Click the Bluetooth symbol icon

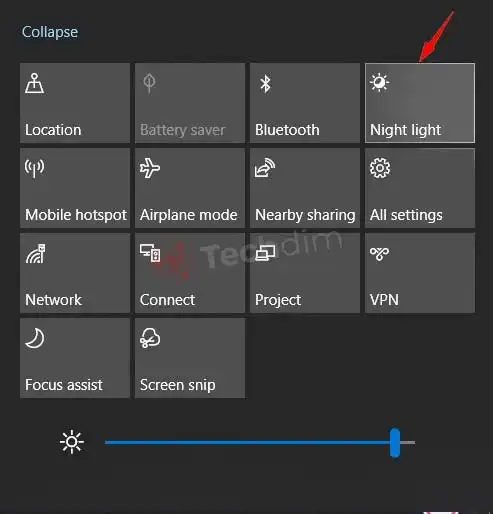pos(265,83)
